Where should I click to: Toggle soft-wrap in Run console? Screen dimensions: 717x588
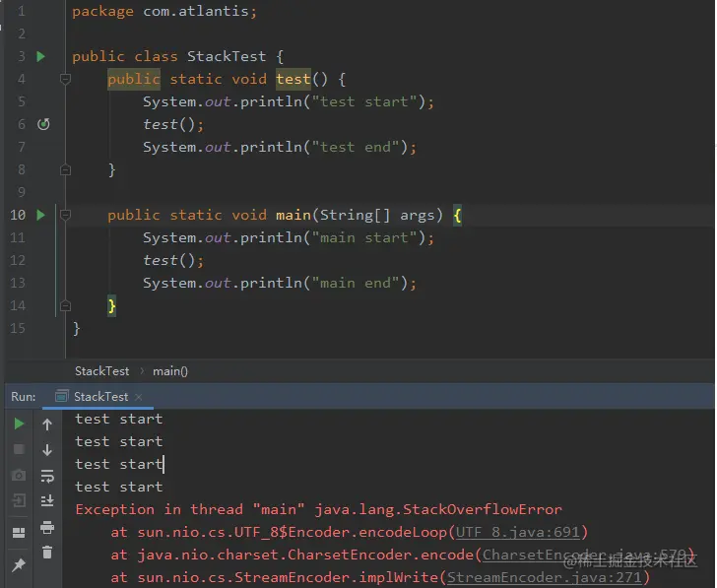tap(47, 476)
